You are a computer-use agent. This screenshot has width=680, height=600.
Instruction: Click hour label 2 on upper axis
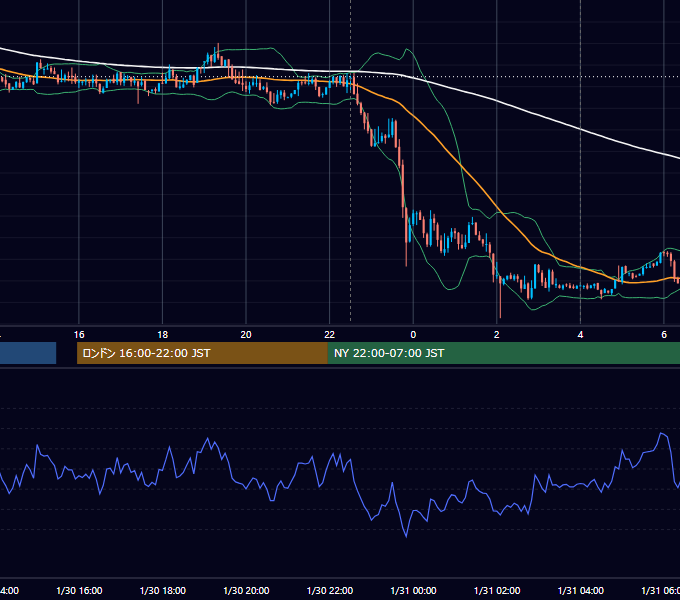[x=497, y=335]
